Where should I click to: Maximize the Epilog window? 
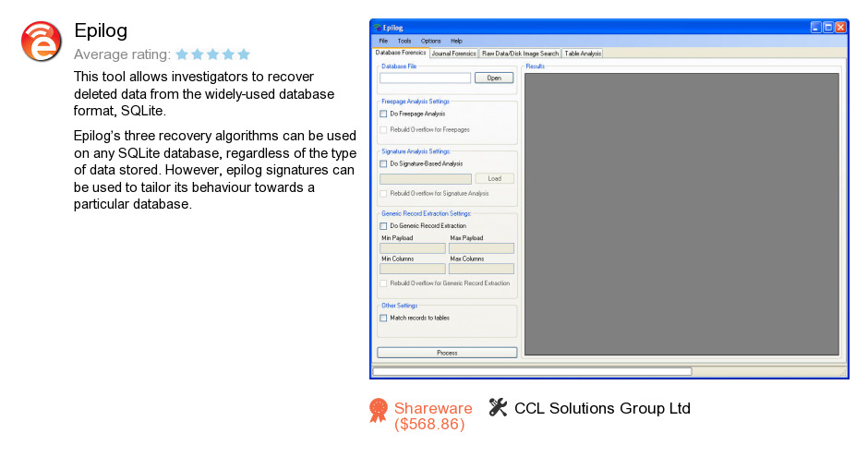828,27
